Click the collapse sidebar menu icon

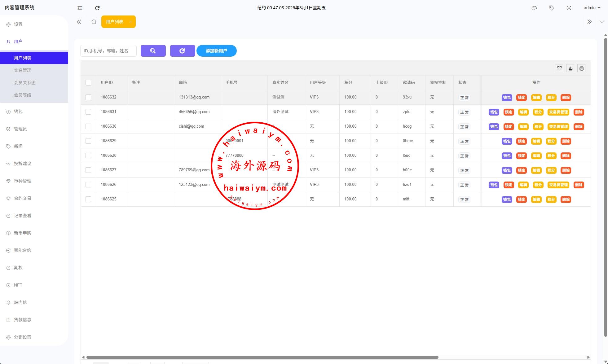[x=80, y=8]
